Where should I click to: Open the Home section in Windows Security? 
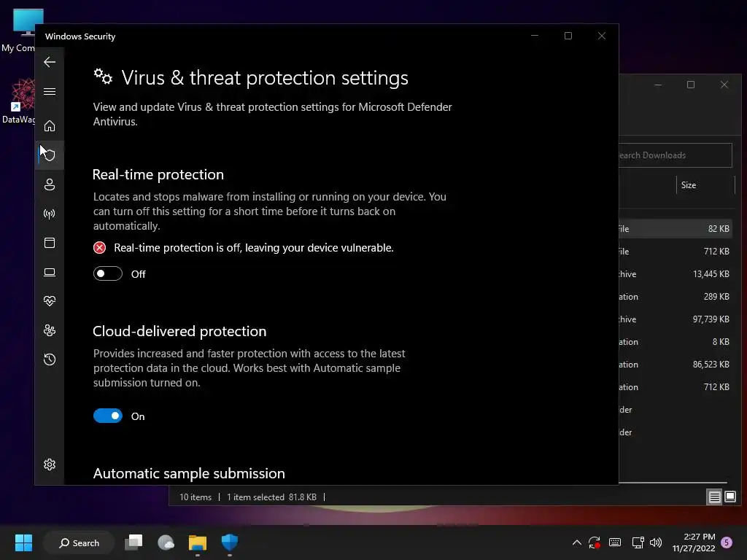tap(50, 125)
